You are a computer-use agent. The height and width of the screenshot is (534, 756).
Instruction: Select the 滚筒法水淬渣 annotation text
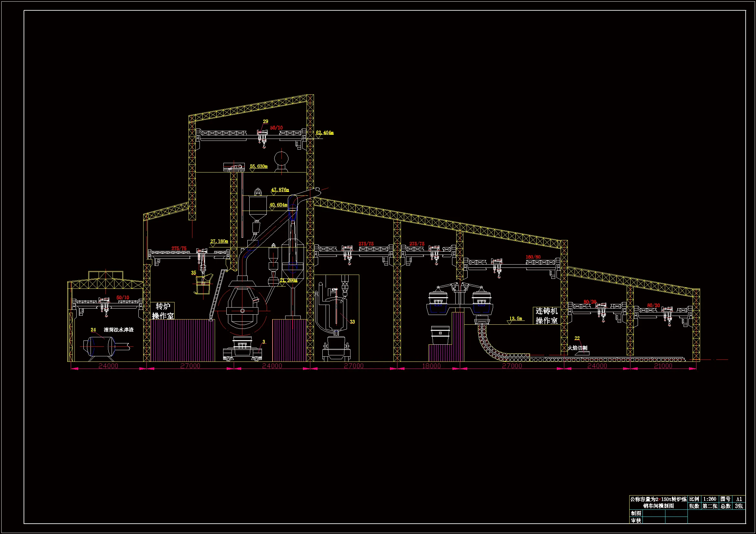[x=119, y=330]
